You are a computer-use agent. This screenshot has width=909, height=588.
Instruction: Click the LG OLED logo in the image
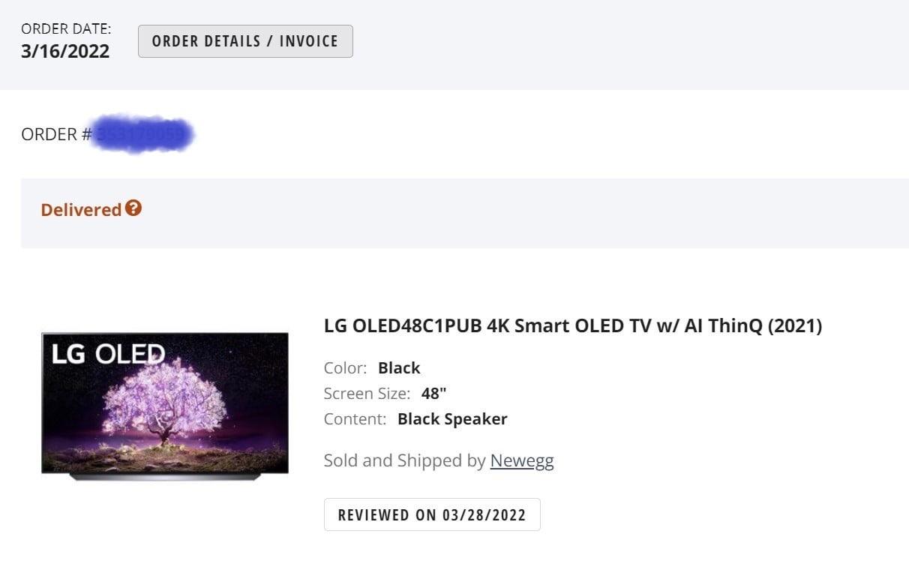(x=108, y=354)
